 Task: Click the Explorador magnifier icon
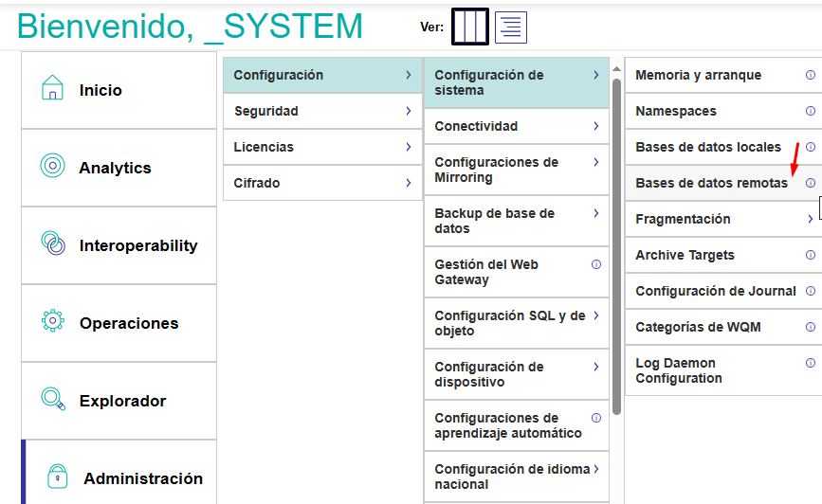click(x=53, y=400)
